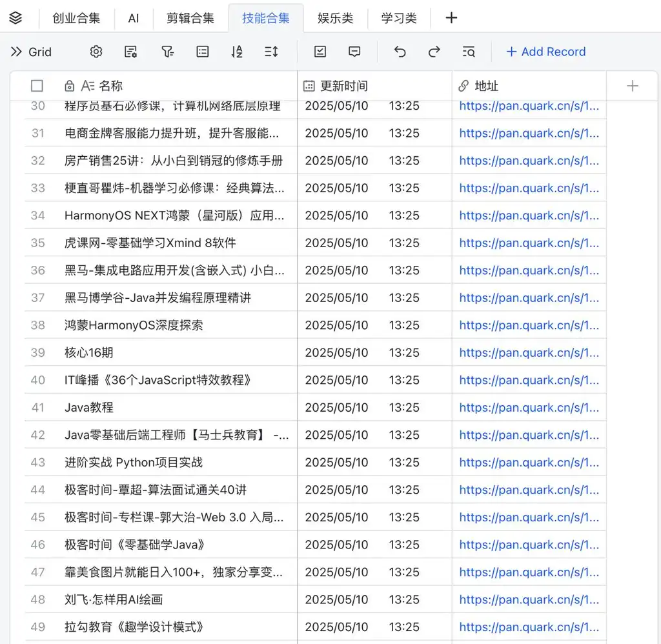Viewport: 661px width, 644px height.
Task: Open the sort A-Z icon
Action: click(236, 52)
